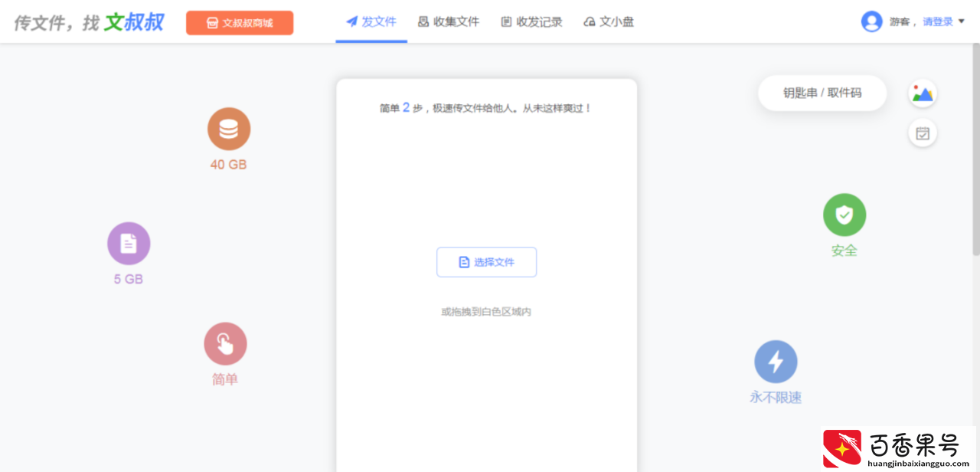This screenshot has width=980, height=472.
Task: Click the blue 永不限速 lightning icon
Action: tap(776, 362)
